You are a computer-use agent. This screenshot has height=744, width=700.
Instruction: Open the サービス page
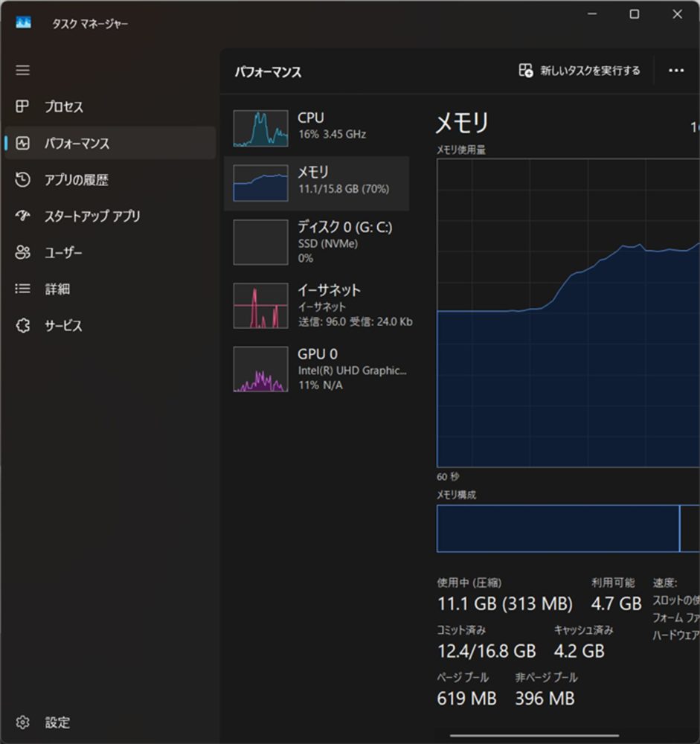(110, 326)
